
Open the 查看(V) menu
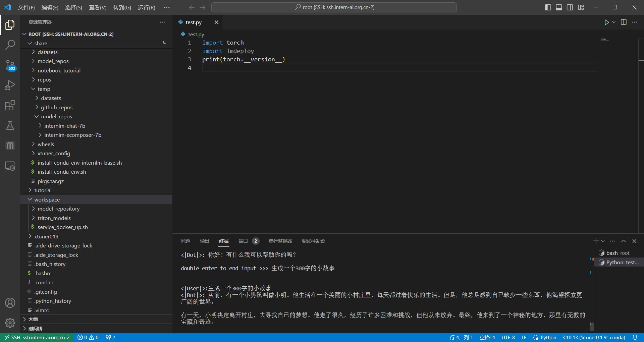(x=97, y=7)
